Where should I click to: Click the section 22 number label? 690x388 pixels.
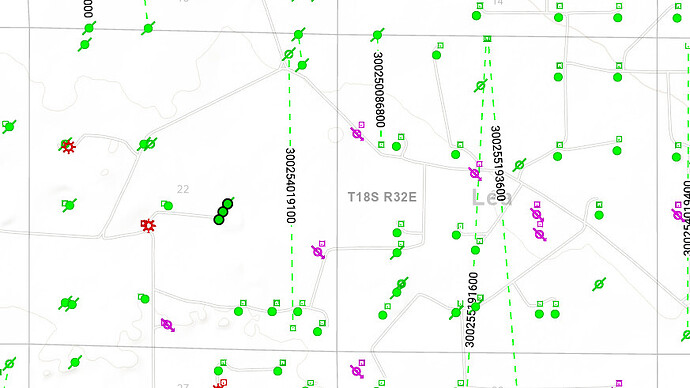(x=183, y=189)
